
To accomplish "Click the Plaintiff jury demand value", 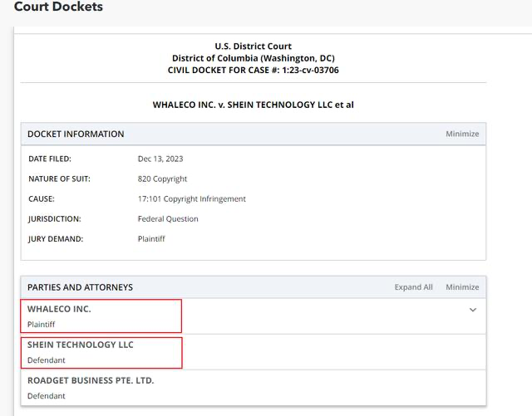I will tap(151, 239).
